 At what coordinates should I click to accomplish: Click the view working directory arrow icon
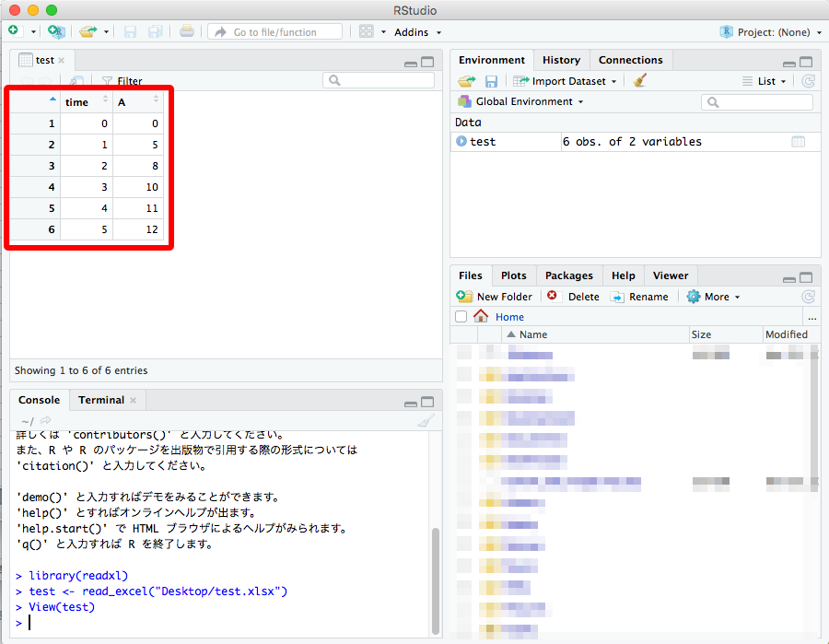[45, 420]
